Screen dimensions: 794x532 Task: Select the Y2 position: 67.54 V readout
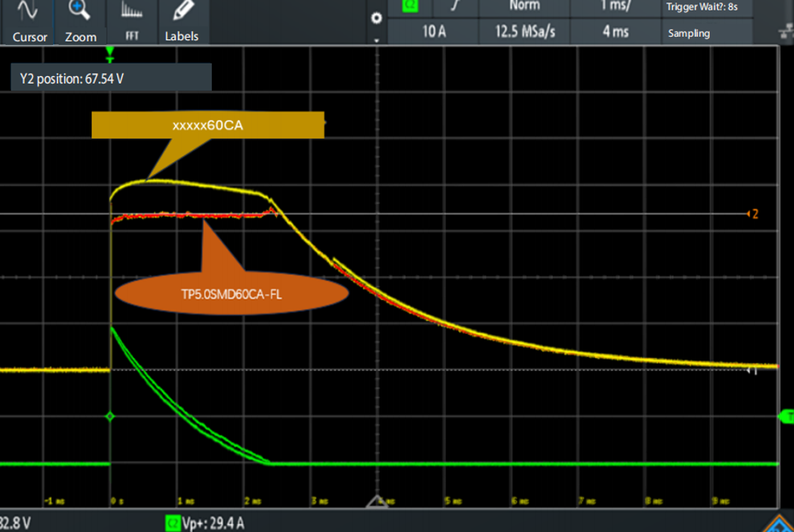(x=111, y=78)
